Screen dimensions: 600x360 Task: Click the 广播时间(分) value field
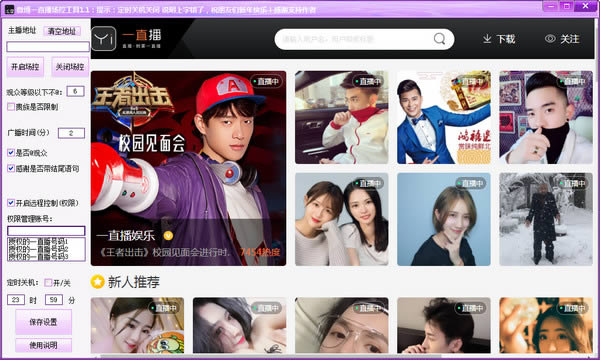click(x=71, y=133)
